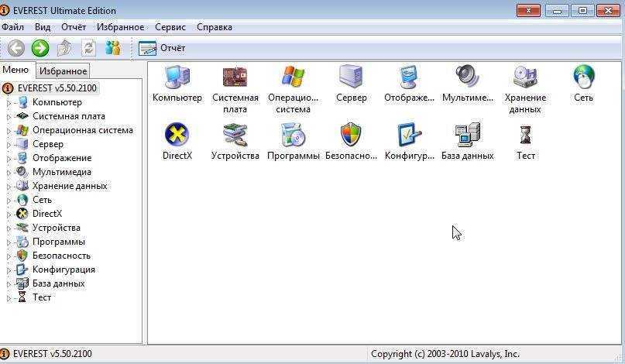
Task: Expand the Хранение данных tree node arrow
Action: click(x=9, y=187)
